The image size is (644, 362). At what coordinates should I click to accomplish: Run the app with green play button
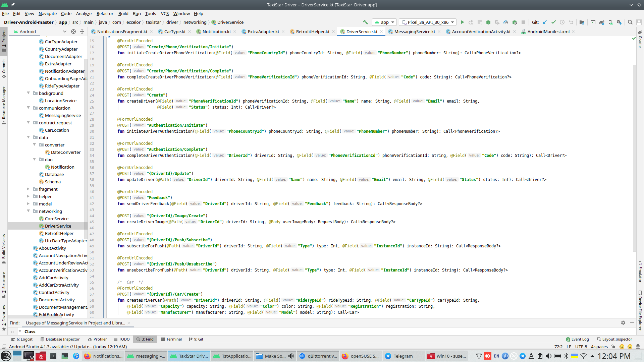[462, 22]
